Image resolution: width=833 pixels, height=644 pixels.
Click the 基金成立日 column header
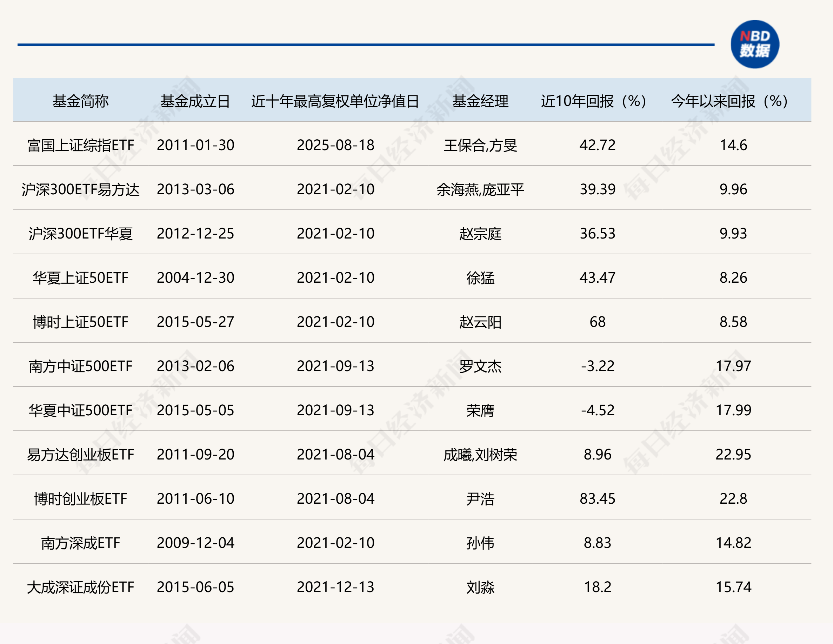click(x=195, y=101)
